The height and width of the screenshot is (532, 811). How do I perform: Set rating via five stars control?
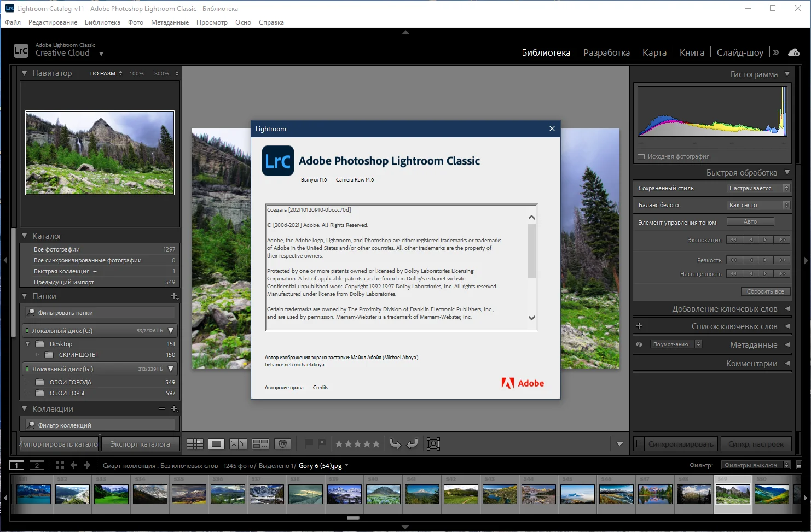coord(357,444)
